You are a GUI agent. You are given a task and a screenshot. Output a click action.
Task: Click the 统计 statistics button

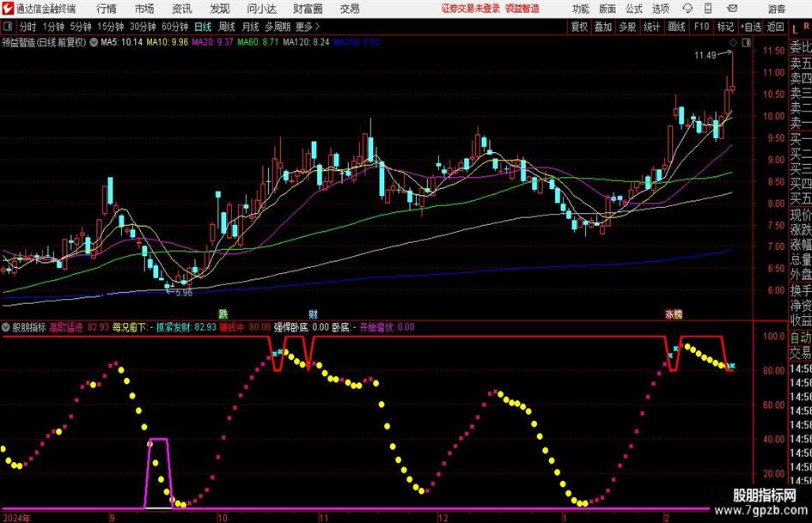[651, 27]
